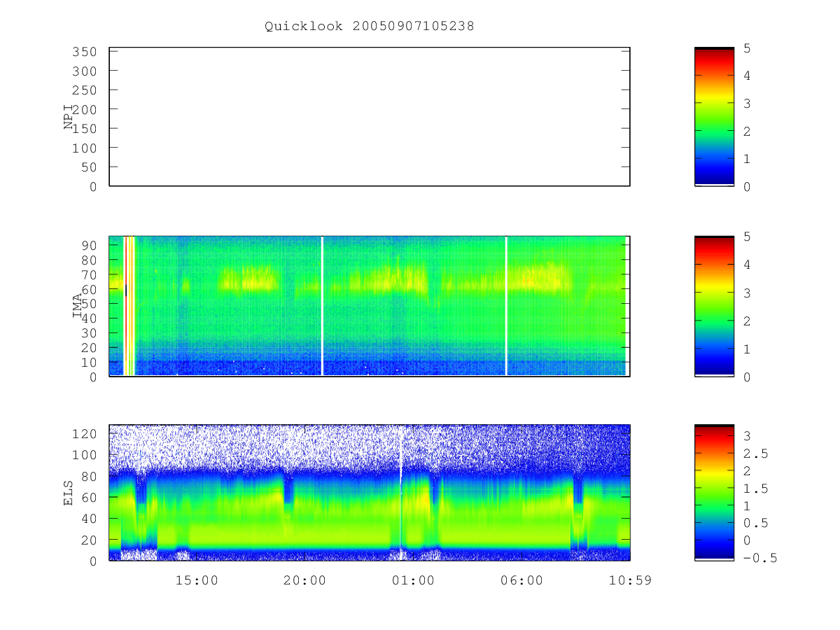Viewport: 840px width, 630px height.
Task: Click the 30 tick on IMA axis
Action: point(89,332)
